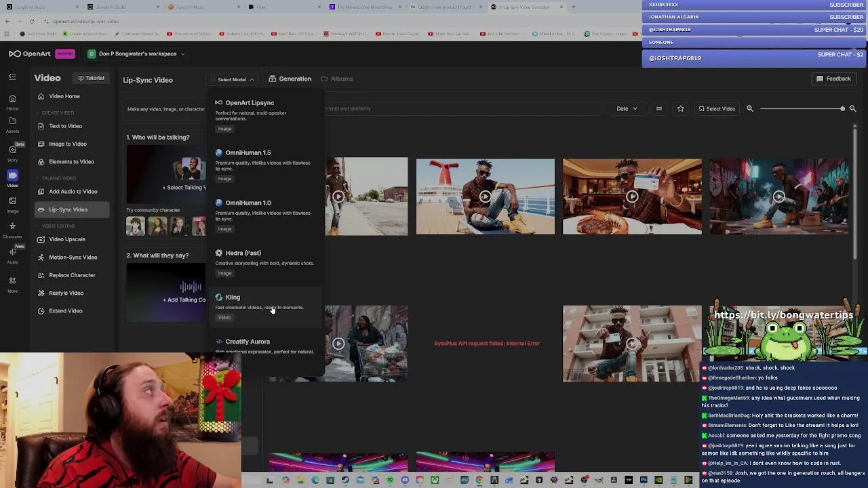
Task: Toggle favorites star filter
Action: pyautogui.click(x=680, y=108)
